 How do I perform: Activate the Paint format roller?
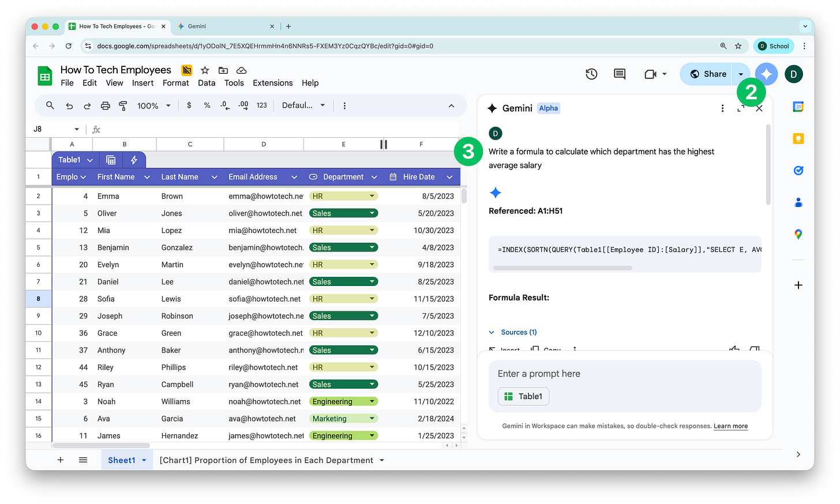click(x=123, y=106)
